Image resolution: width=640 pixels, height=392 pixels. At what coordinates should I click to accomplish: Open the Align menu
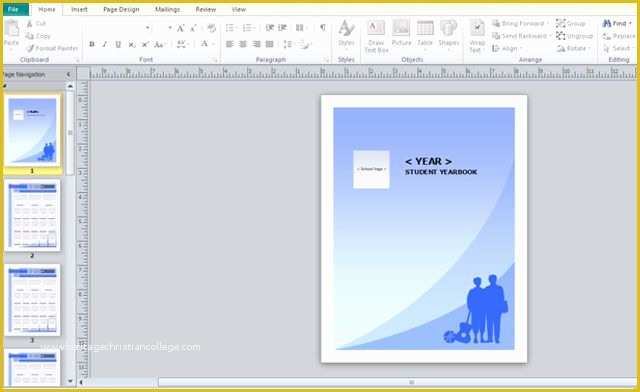coord(506,49)
